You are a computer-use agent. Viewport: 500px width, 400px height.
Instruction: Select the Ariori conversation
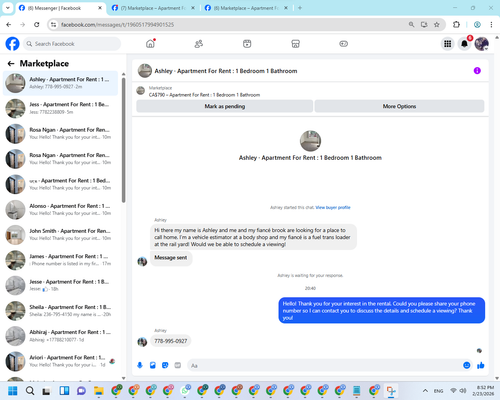[x=61, y=361]
